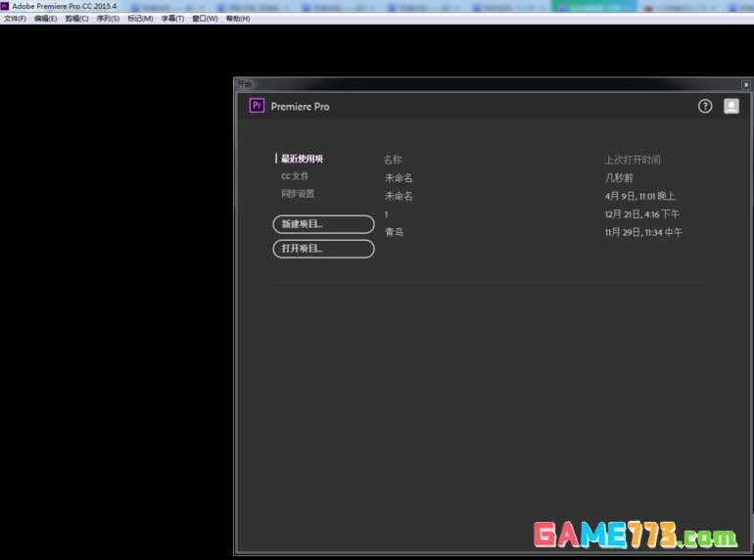Select 同步设置 sync settings tab
The height and width of the screenshot is (560, 754).
(x=298, y=194)
